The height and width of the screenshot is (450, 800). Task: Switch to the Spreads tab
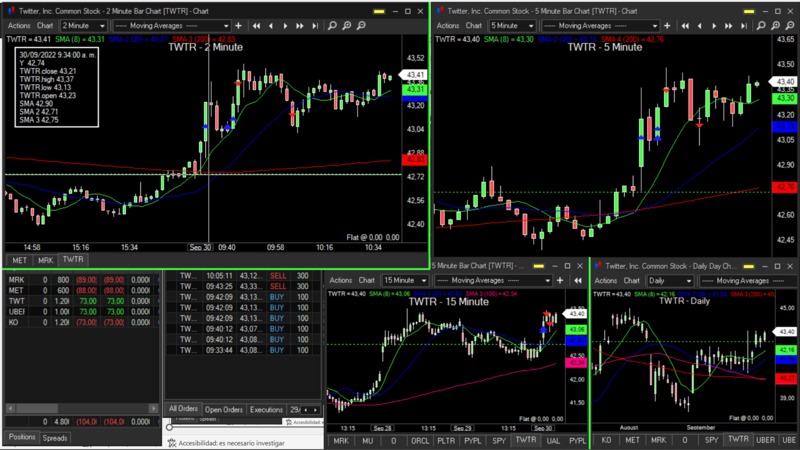point(55,438)
